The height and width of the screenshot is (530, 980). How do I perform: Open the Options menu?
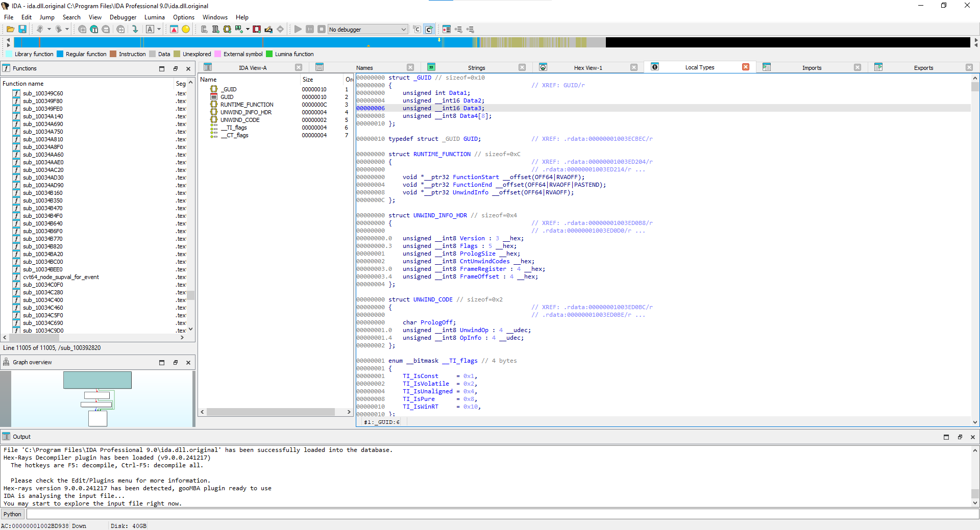click(184, 17)
